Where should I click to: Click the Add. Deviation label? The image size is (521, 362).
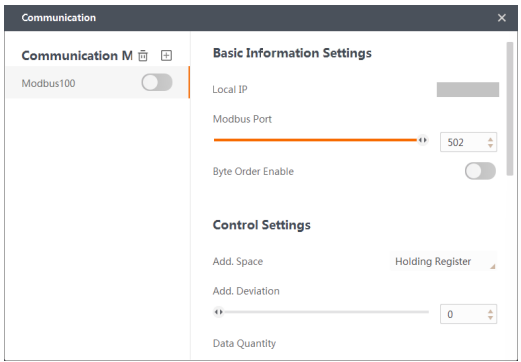click(246, 291)
